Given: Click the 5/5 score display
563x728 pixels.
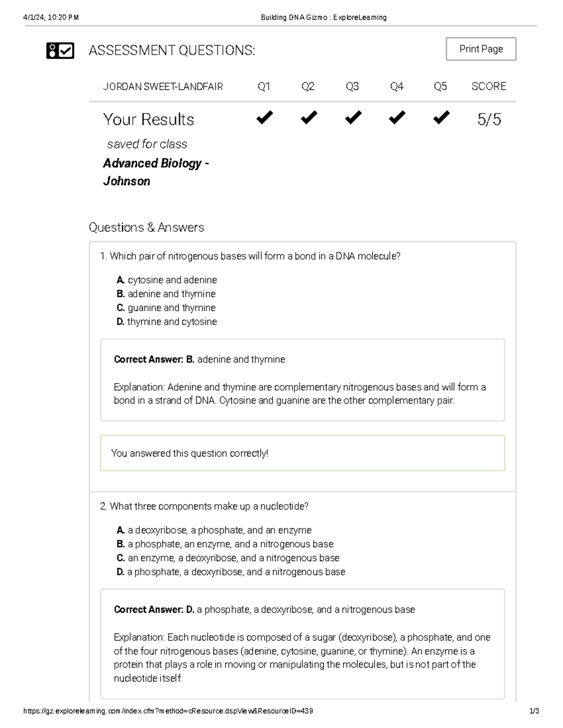Looking at the screenshot, I should (x=489, y=120).
